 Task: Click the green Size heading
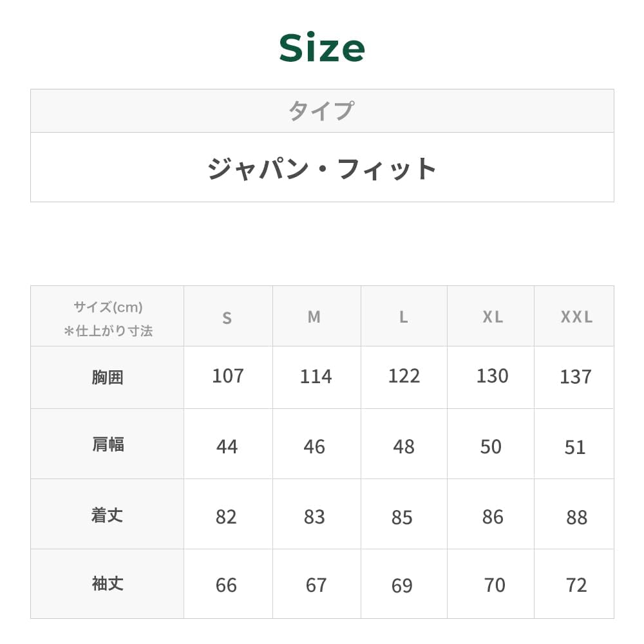[x=322, y=48]
